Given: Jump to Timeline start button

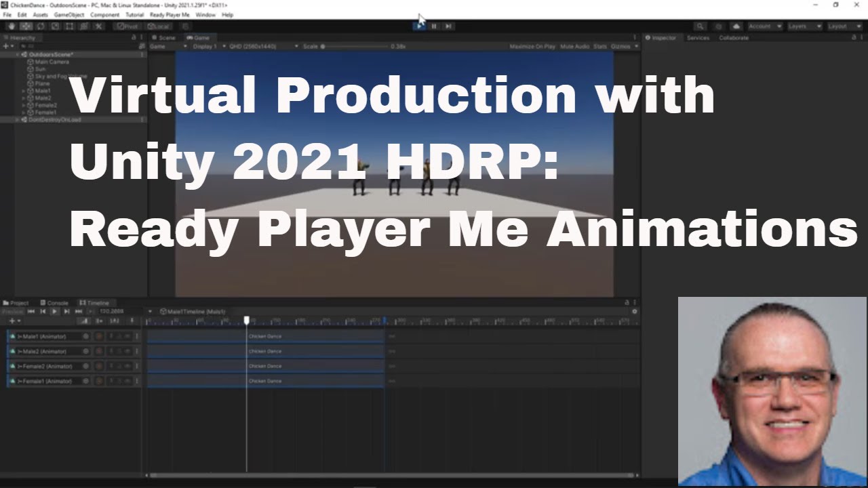Looking at the screenshot, I should click(31, 311).
